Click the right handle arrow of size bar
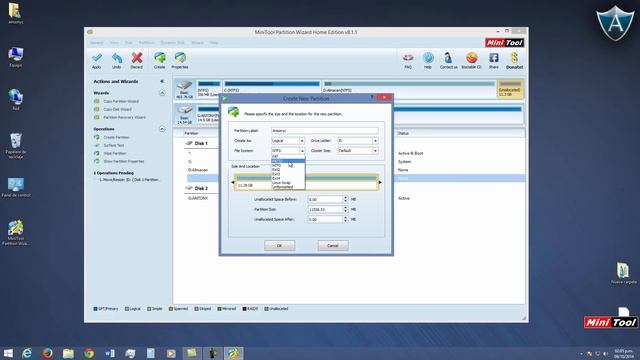The image size is (640, 360). [380, 182]
